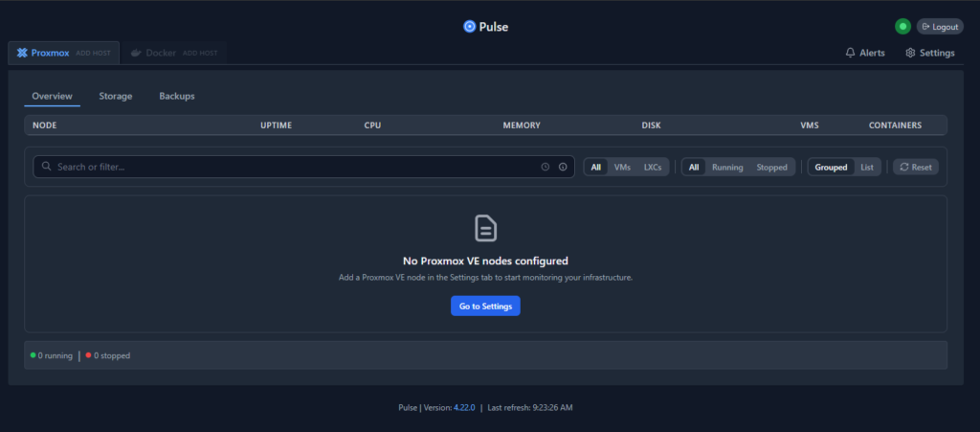Click the empty-state document icon
This screenshot has width=980, height=432.
click(485, 228)
